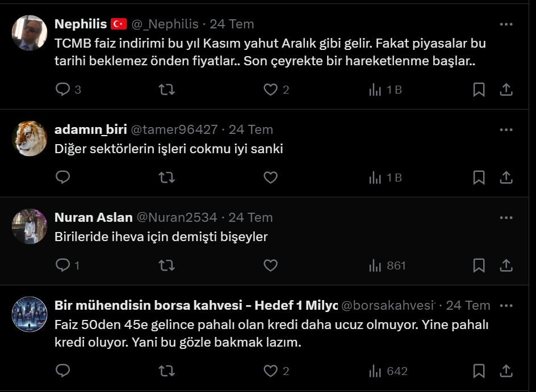Retweet Nuran Aslan's post

point(166,265)
